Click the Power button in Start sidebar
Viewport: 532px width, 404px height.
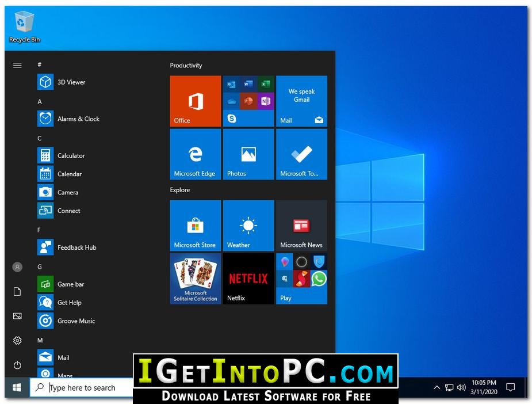coord(17,365)
